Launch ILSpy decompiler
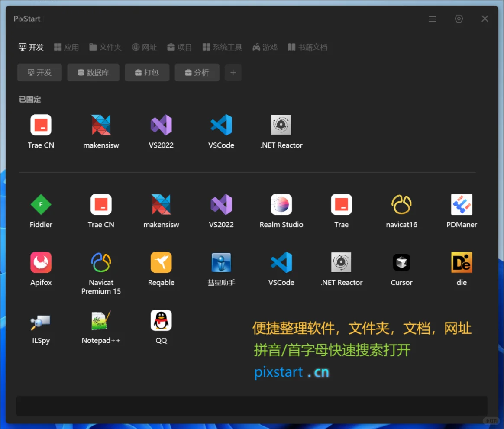 (41, 320)
